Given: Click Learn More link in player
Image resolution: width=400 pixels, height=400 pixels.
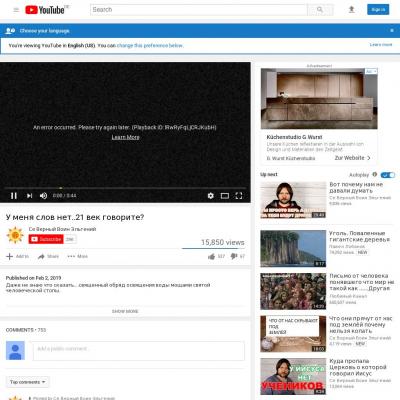Looking at the screenshot, I should (x=125, y=137).
